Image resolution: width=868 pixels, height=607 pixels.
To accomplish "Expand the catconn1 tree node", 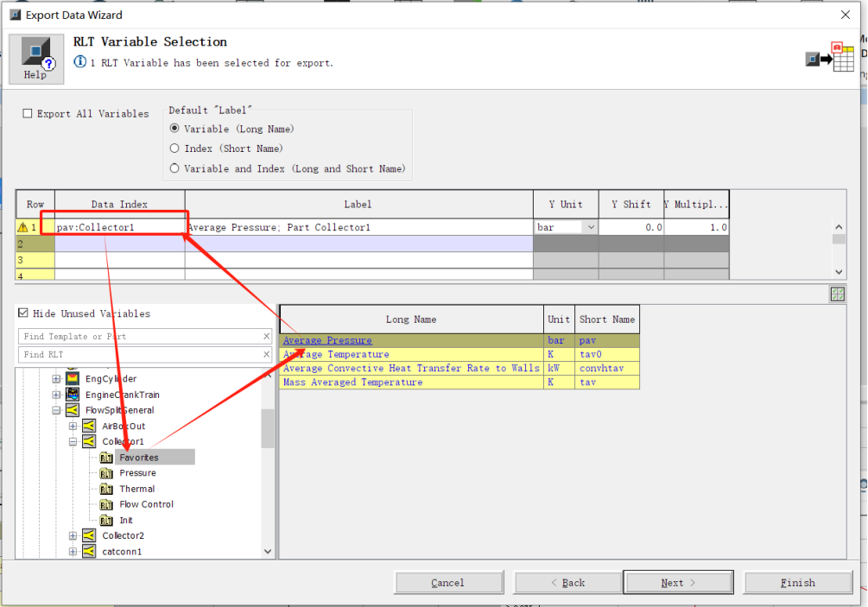I will (73, 552).
